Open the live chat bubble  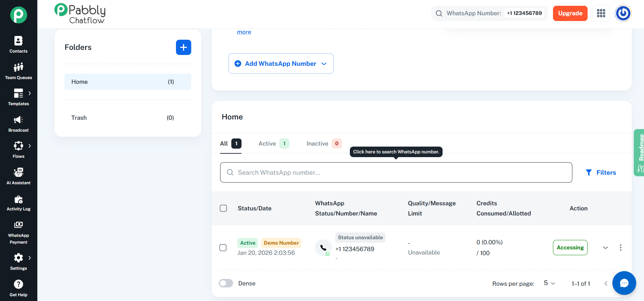tap(624, 283)
